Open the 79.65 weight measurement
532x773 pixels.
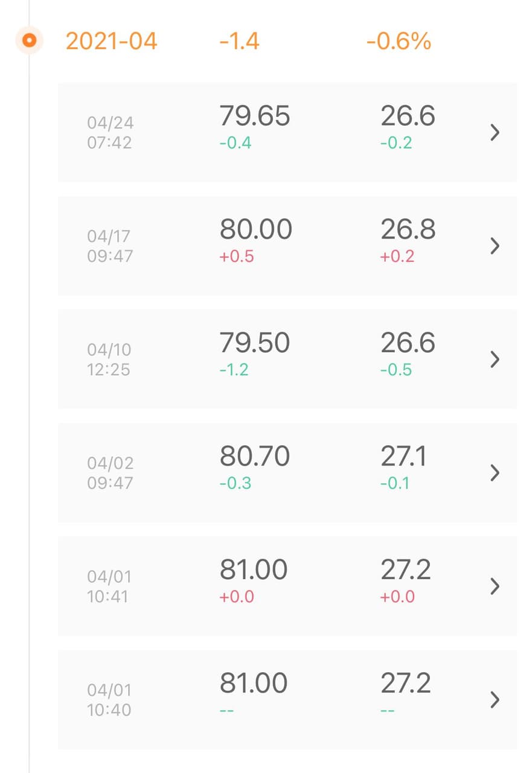tap(254, 115)
